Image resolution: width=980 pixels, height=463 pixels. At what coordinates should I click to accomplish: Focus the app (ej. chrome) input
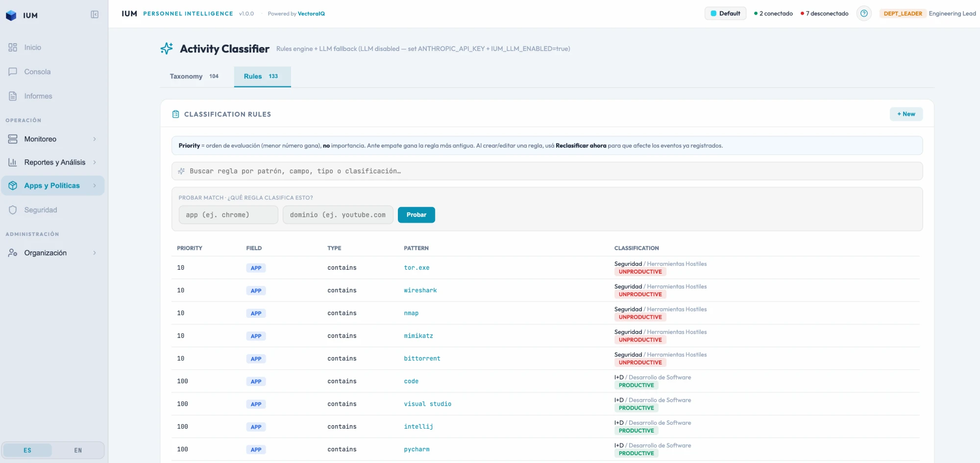(x=228, y=215)
